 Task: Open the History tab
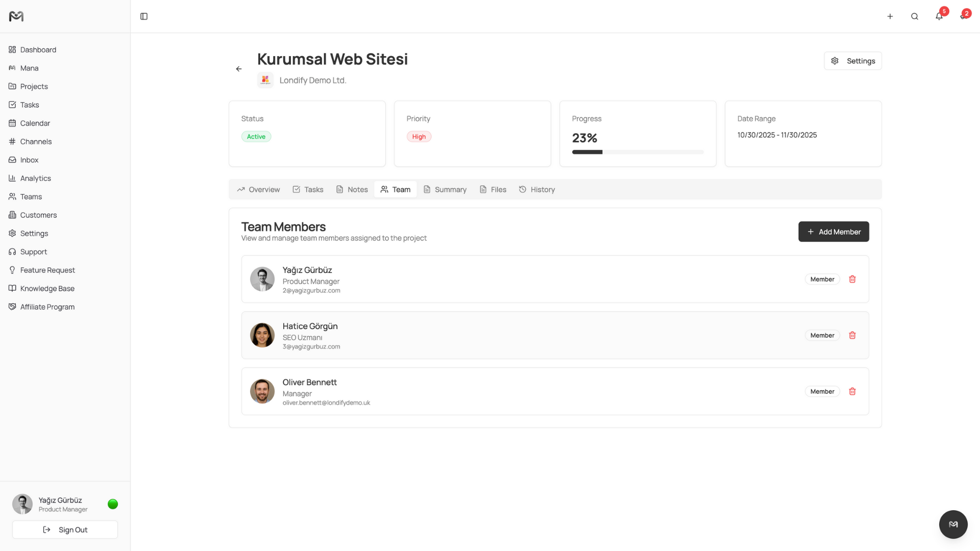[537, 189]
